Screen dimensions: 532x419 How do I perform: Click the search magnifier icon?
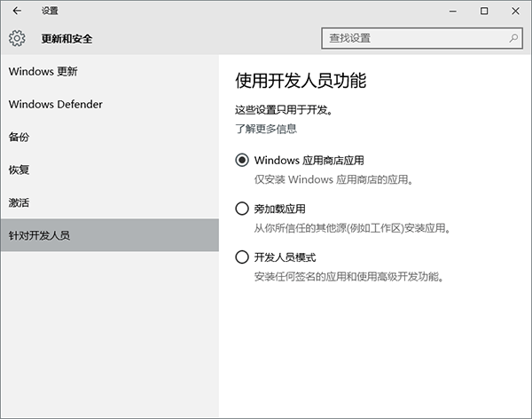[x=513, y=38]
